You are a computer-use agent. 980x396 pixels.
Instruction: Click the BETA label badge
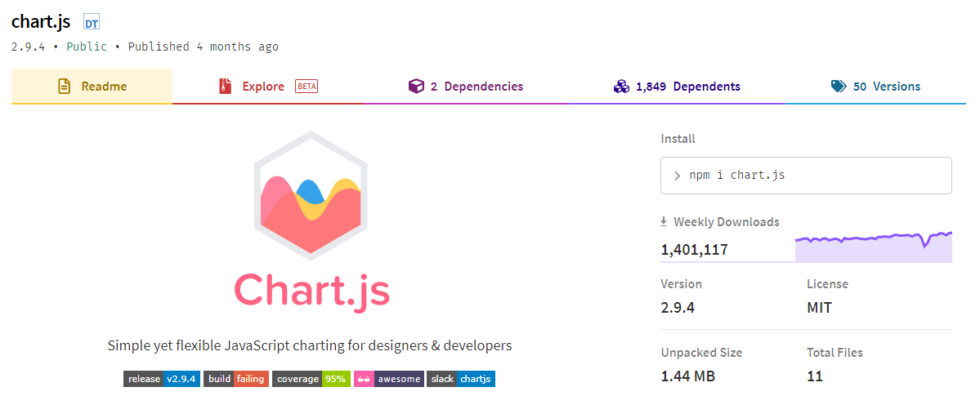(307, 87)
